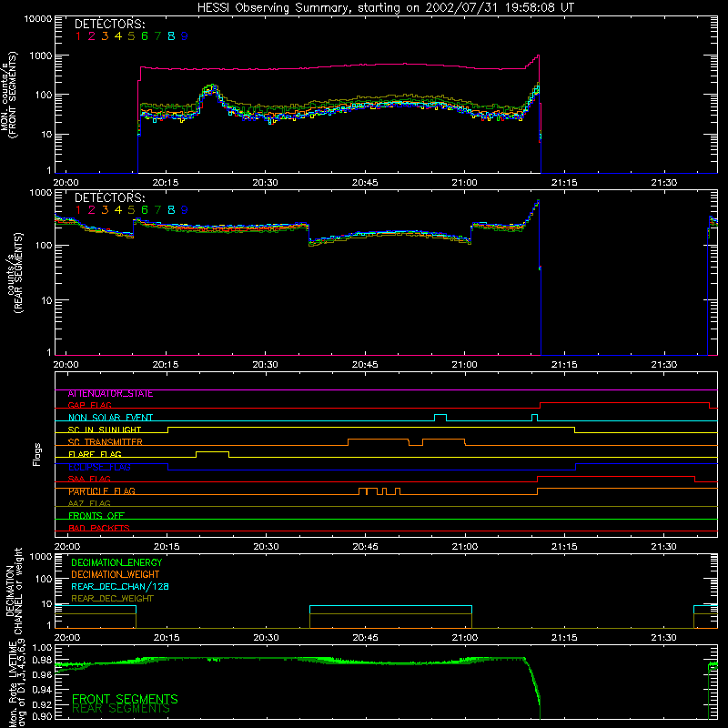Click the DECIMATION CHANNEL or weight axis title

pyautogui.click(x=13, y=591)
